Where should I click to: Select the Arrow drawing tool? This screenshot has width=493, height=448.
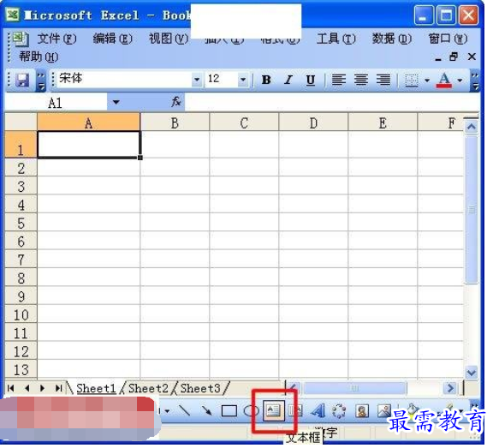pyautogui.click(x=206, y=410)
